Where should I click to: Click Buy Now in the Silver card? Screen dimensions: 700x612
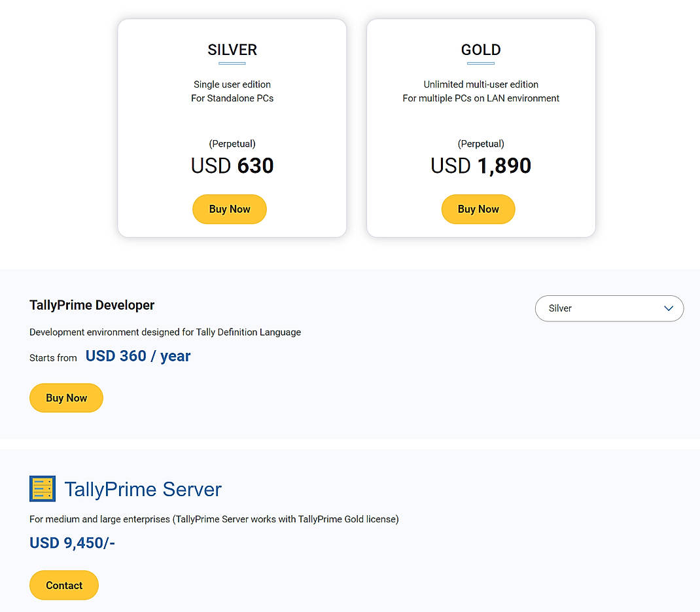[230, 209]
